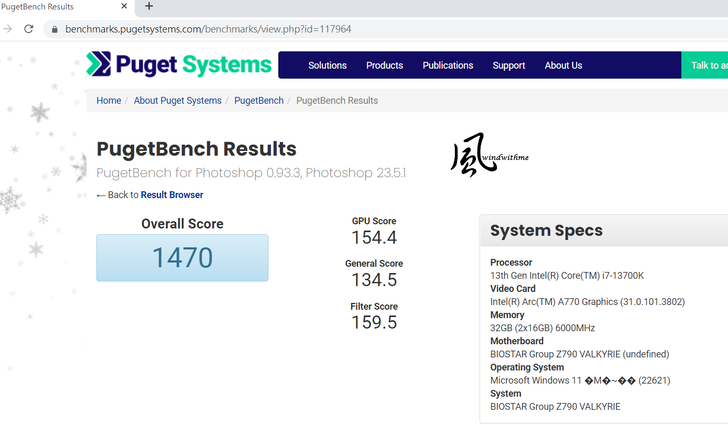The image size is (728, 425).
Task: Open the Products menu
Action: click(384, 66)
